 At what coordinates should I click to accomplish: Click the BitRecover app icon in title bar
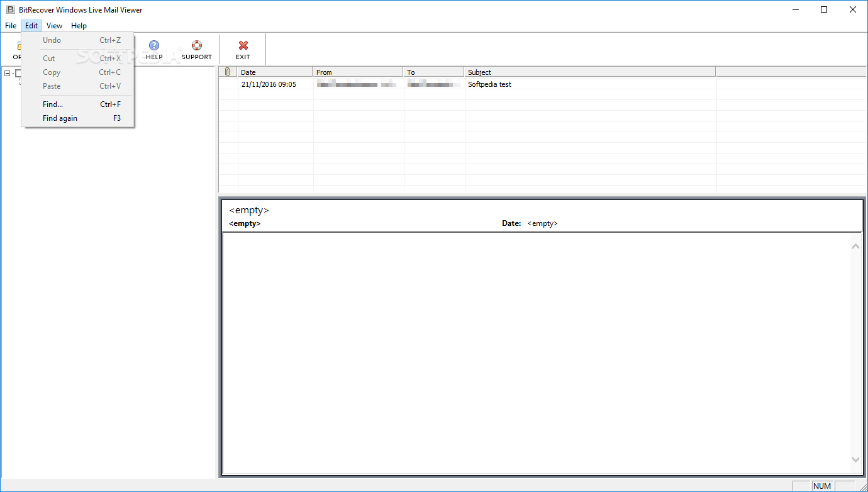[x=10, y=9]
